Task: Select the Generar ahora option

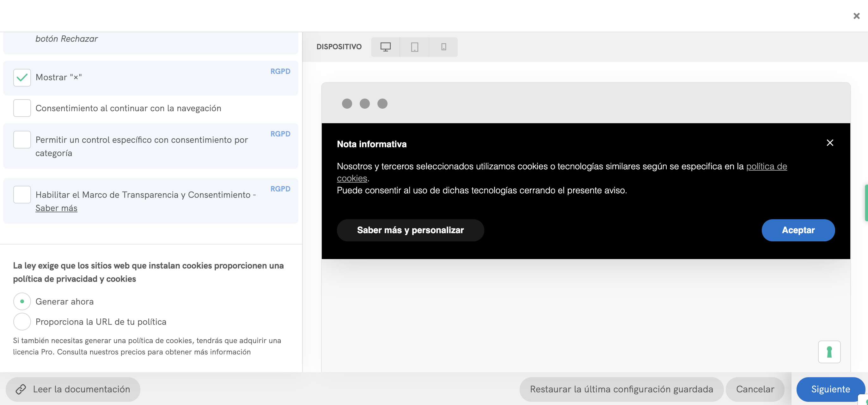Action: 22,301
